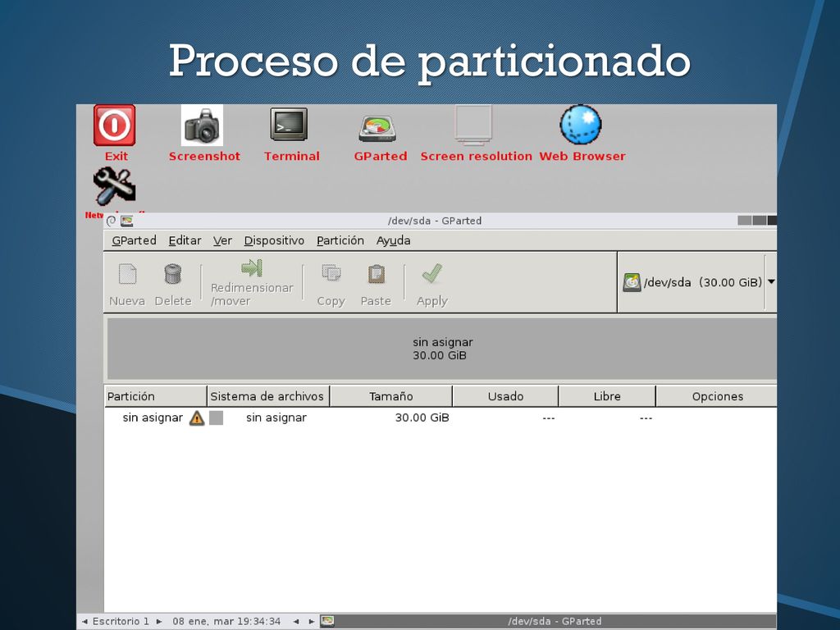Close the GParted window with the darkest titlebar button
The image size is (840, 630).
[x=772, y=221]
